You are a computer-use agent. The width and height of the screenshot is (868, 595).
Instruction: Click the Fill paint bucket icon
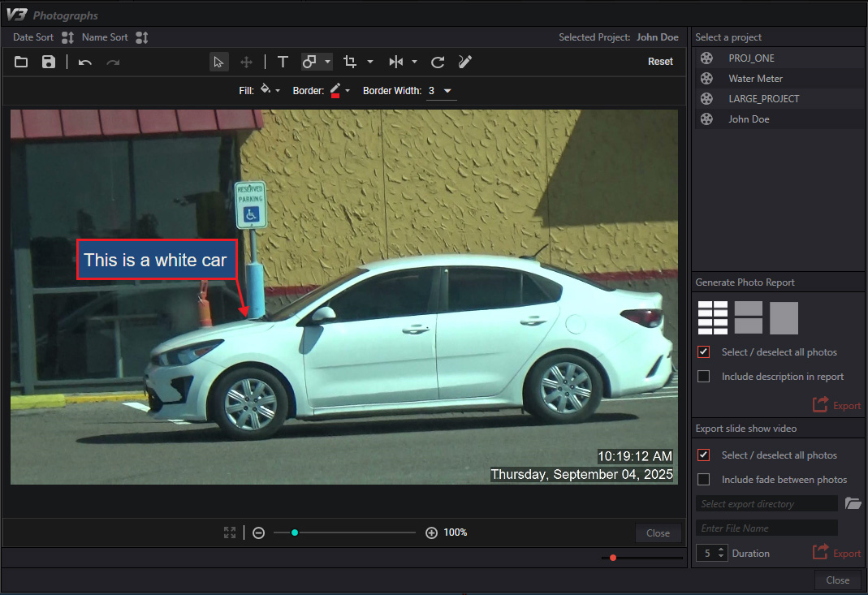pyautogui.click(x=266, y=89)
